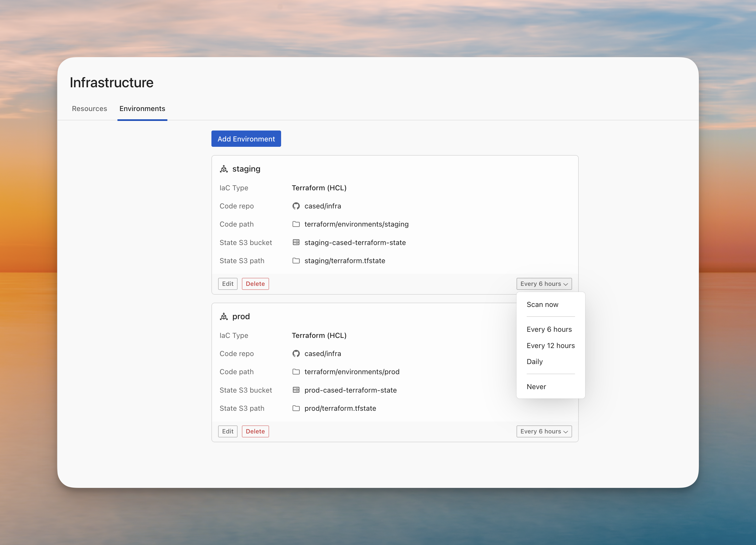Viewport: 756px width, 545px height.
Task: Set scan frequency to Daily
Action: click(534, 361)
